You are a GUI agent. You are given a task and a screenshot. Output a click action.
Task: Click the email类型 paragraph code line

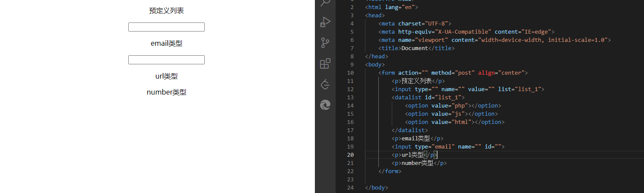(418, 139)
